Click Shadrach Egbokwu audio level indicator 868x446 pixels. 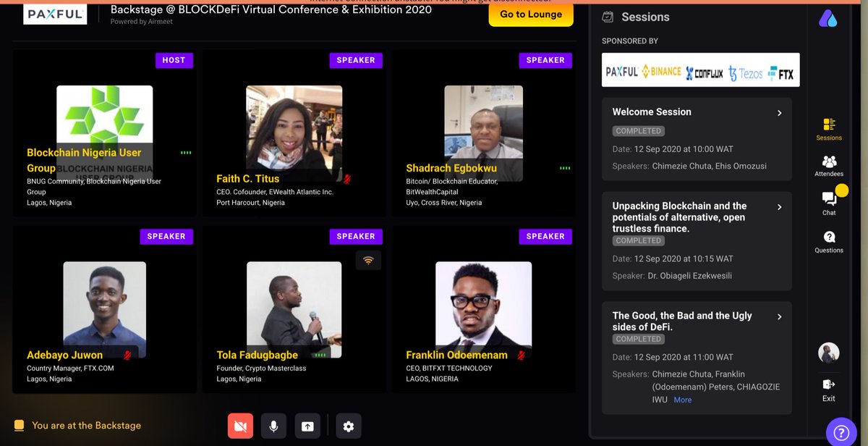point(565,168)
